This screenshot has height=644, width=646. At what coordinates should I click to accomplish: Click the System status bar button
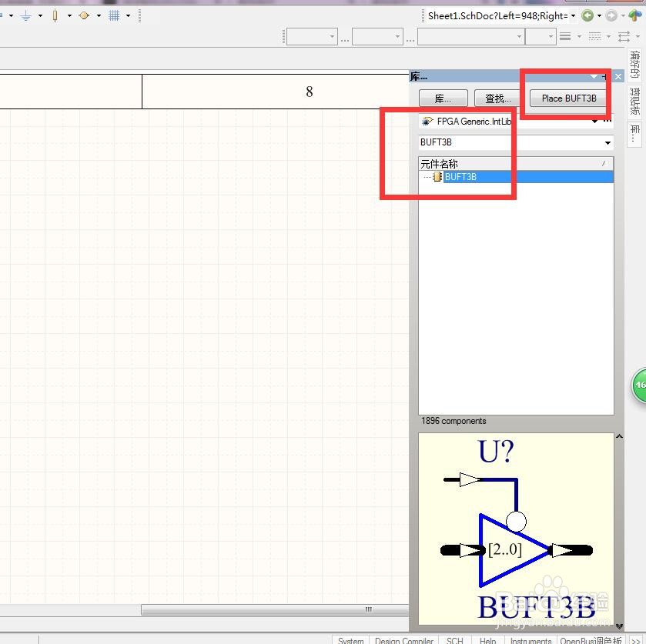[350, 640]
